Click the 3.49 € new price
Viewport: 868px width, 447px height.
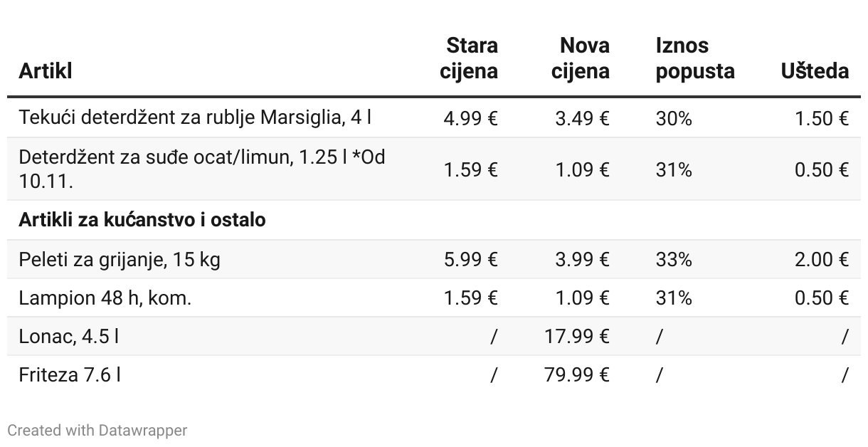point(582,117)
